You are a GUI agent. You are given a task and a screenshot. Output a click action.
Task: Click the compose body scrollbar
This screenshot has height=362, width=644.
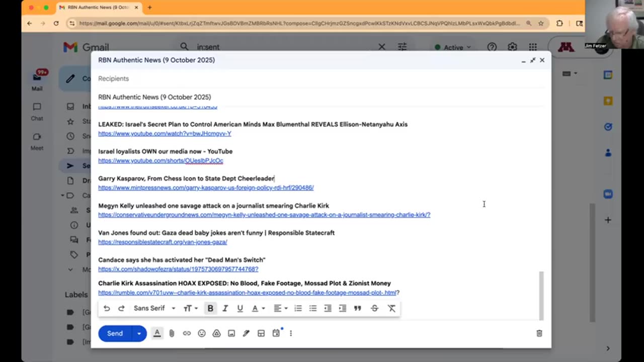(541, 296)
